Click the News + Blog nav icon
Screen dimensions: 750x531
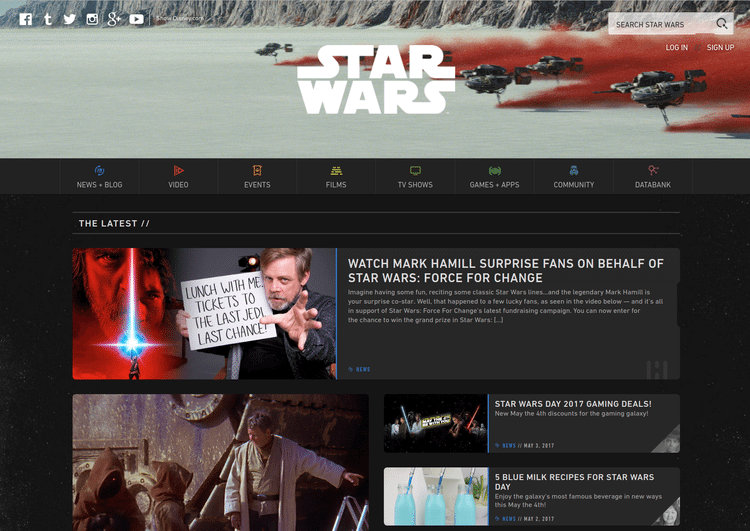[99, 170]
